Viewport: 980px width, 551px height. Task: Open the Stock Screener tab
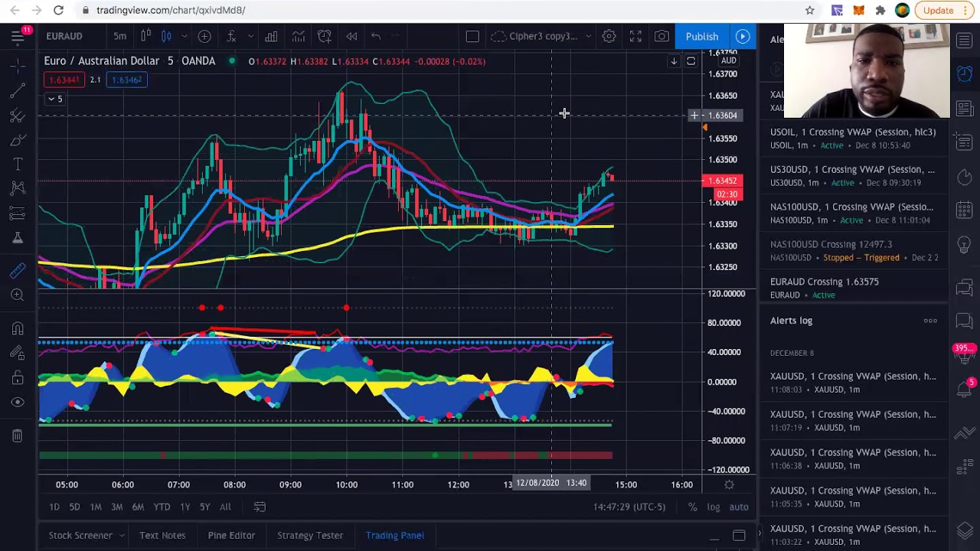pos(80,535)
